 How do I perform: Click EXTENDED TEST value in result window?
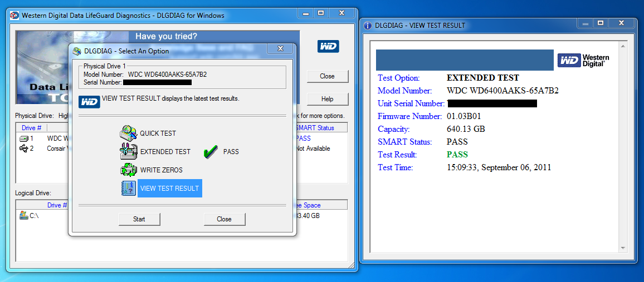point(482,78)
